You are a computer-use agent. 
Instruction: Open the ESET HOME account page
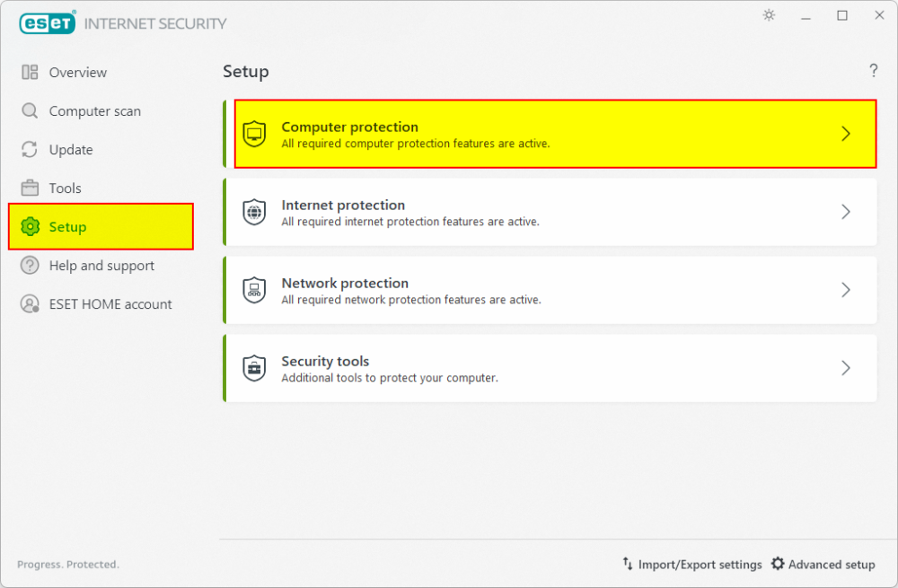point(110,304)
